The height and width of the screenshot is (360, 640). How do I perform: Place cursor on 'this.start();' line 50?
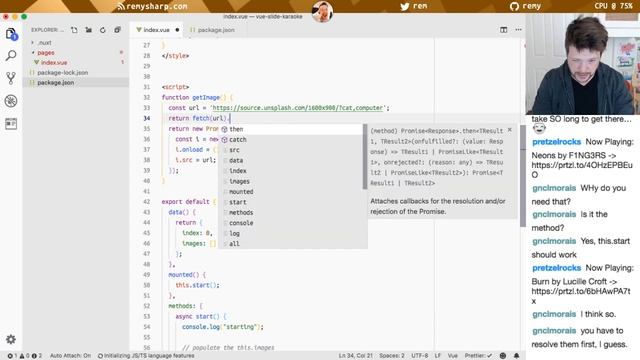tap(198, 285)
